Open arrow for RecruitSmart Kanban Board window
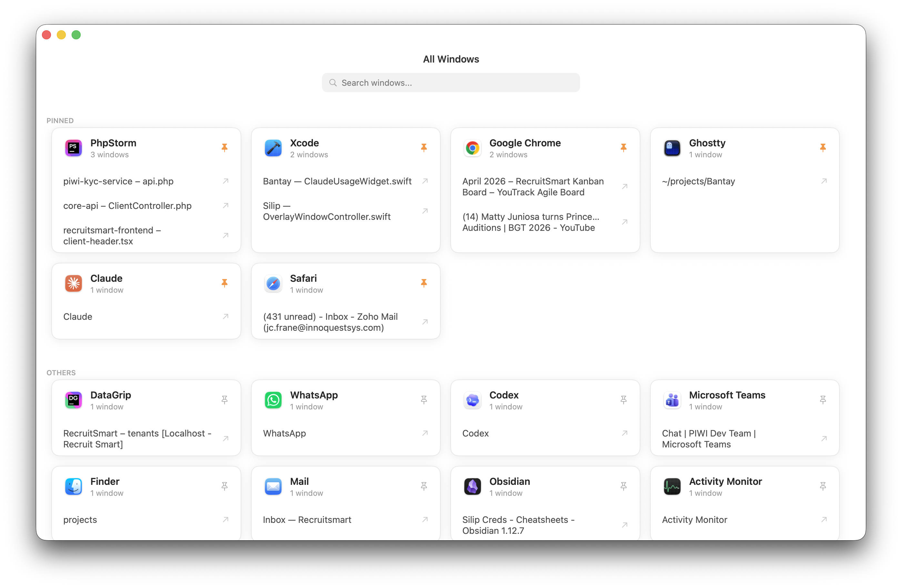 625,187
